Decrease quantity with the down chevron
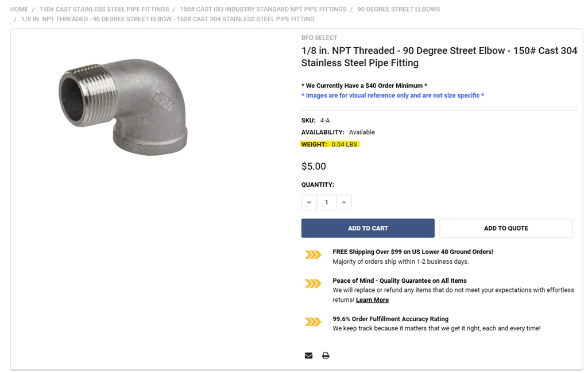This screenshot has height=373, width=588. pos(309,202)
